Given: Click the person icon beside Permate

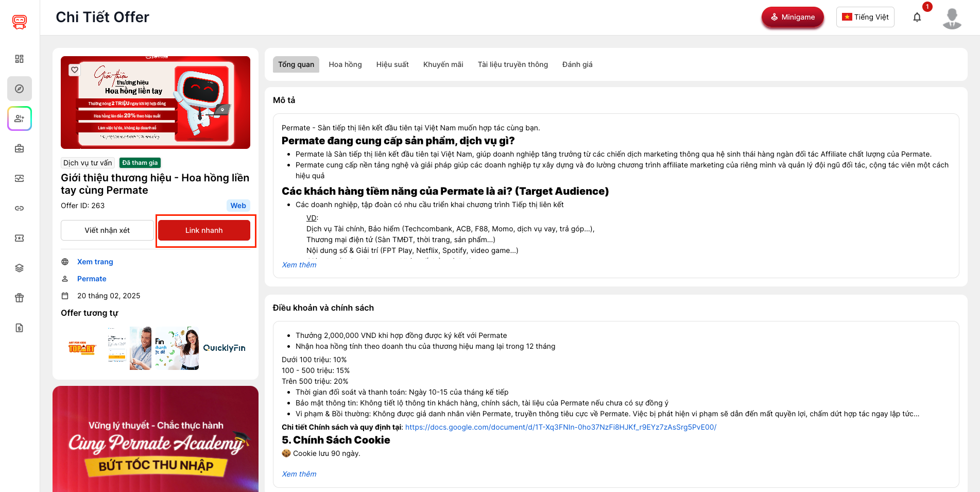Looking at the screenshot, I should (x=65, y=279).
